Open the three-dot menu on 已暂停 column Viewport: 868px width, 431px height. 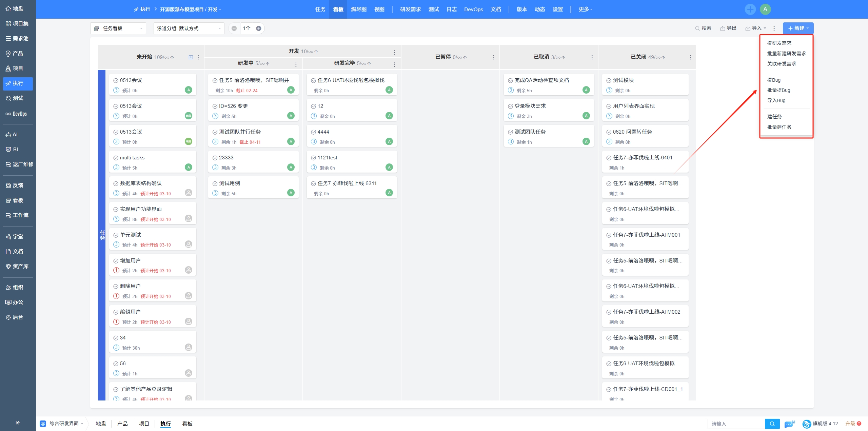pos(493,57)
